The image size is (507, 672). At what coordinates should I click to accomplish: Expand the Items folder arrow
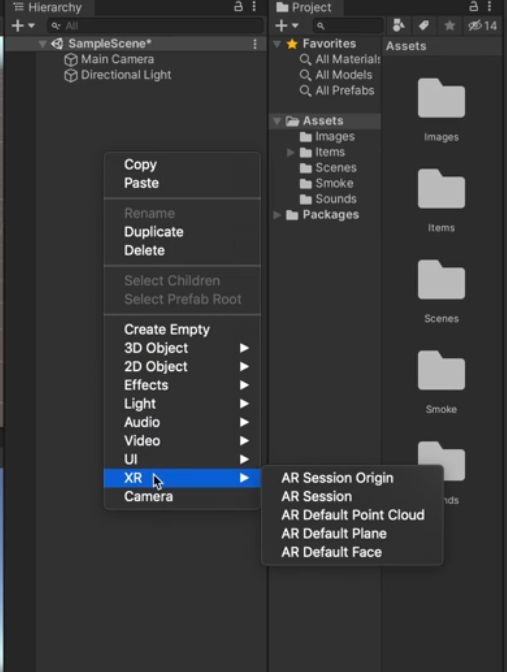point(291,152)
